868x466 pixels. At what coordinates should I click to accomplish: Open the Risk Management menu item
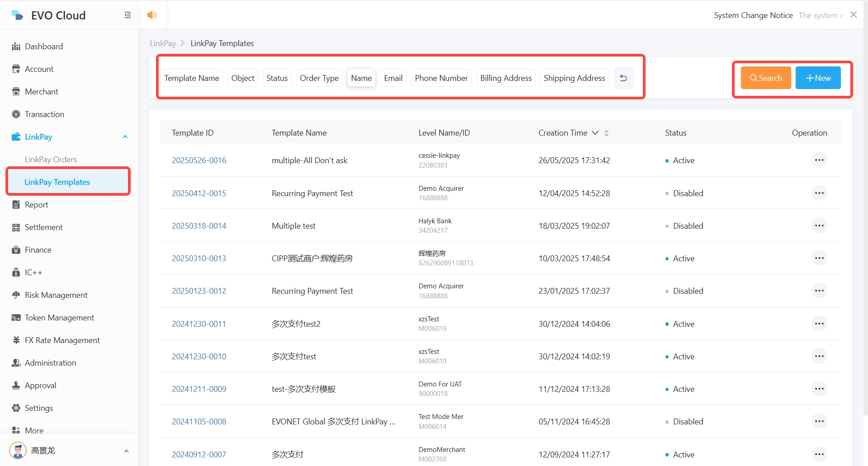click(x=56, y=295)
